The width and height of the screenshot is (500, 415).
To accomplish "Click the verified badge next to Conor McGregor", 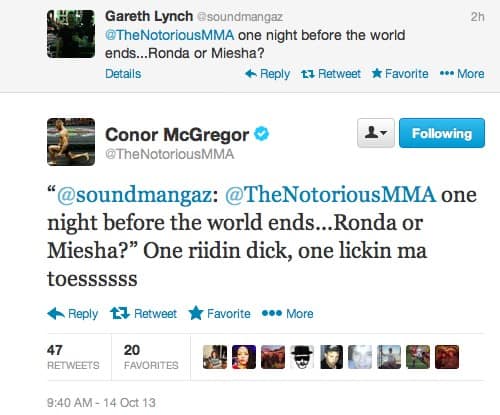I will coord(261,134).
